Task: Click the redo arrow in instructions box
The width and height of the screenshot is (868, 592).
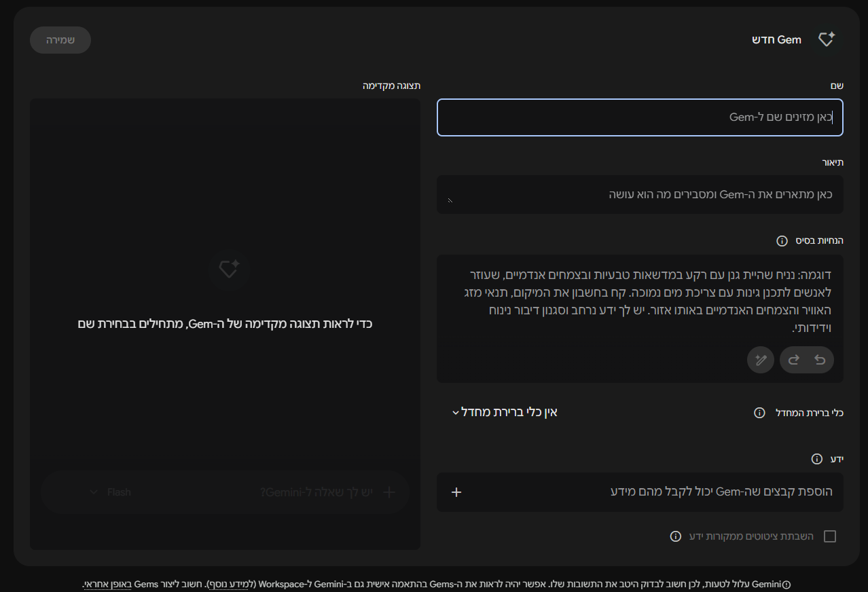Action: pyautogui.click(x=793, y=360)
